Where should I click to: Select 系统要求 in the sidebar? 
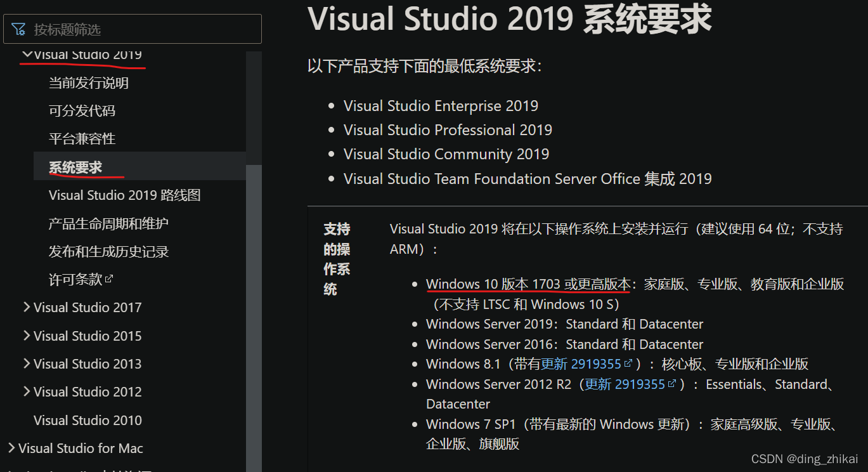pos(75,167)
